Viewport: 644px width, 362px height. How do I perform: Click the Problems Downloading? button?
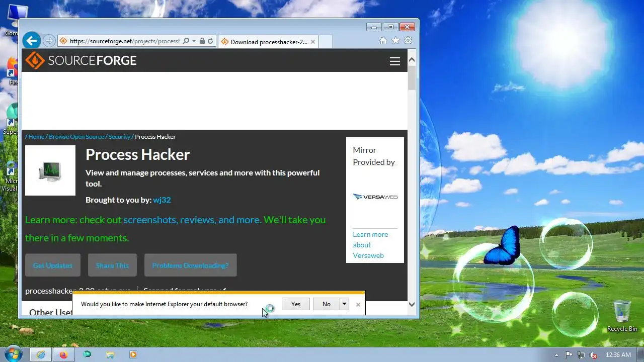(190, 265)
